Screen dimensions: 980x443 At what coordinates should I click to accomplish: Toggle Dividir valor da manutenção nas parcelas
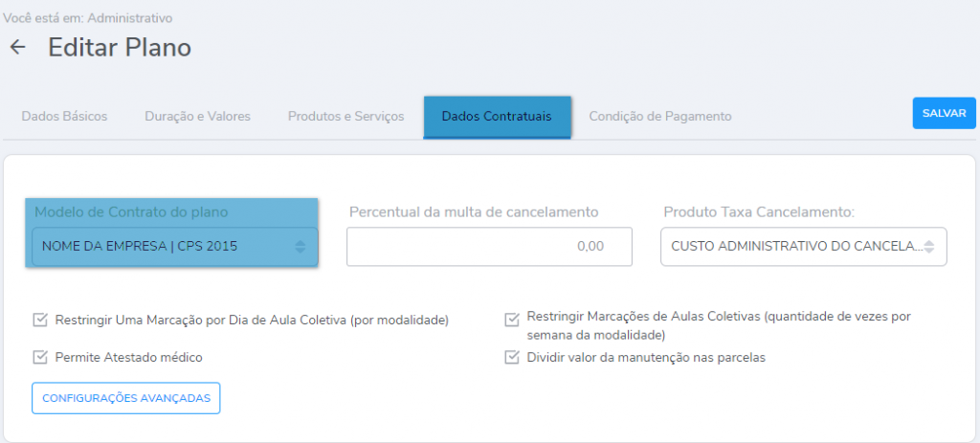click(512, 357)
